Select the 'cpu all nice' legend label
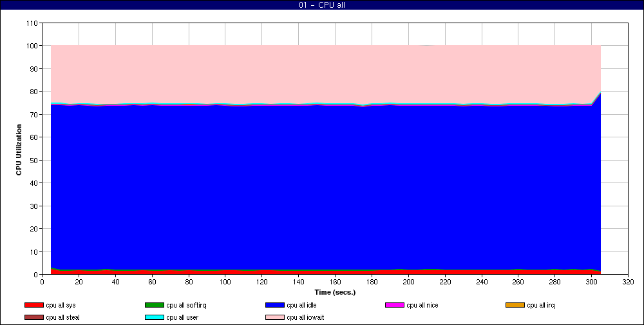This screenshot has height=325, width=644. (x=422, y=305)
